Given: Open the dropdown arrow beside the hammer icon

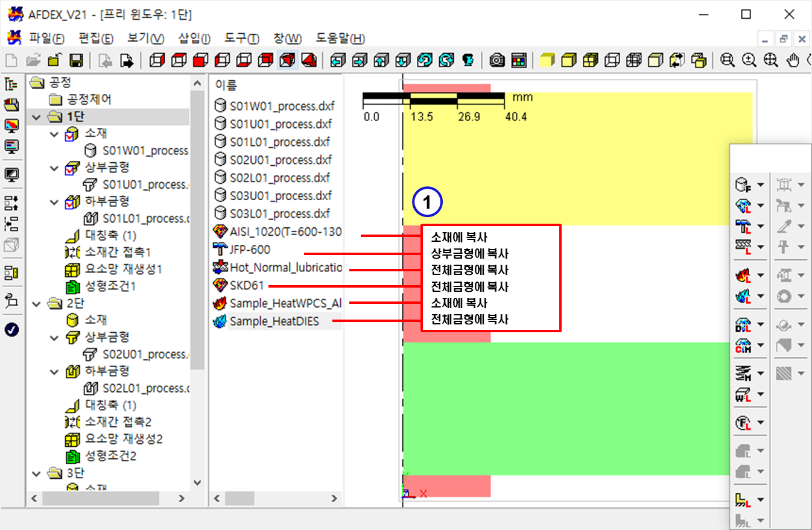Looking at the screenshot, I should pos(760,226).
